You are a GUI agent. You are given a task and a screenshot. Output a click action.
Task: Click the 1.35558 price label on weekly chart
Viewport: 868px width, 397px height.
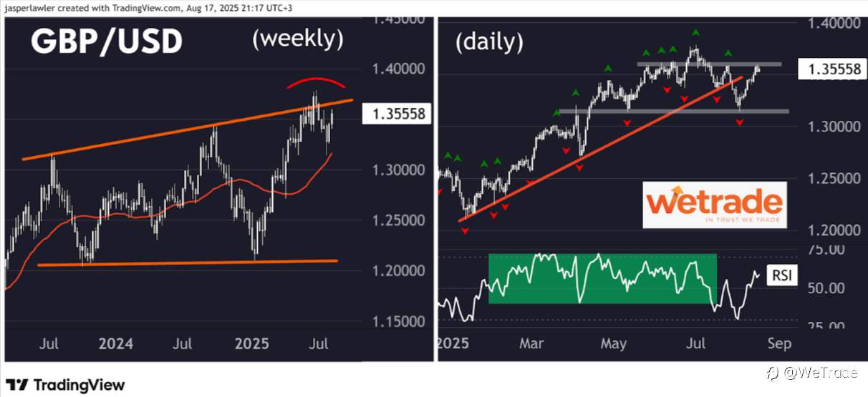click(397, 114)
